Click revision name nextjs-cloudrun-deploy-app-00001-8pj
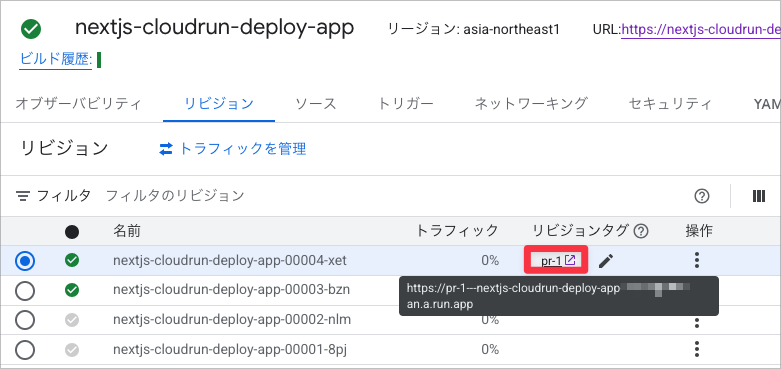This screenshot has width=781, height=369. click(x=230, y=350)
